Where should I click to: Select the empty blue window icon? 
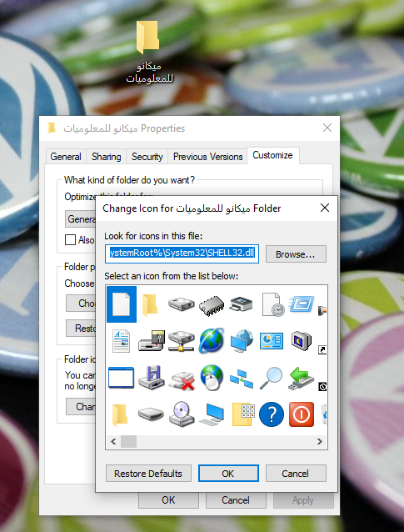click(x=121, y=377)
